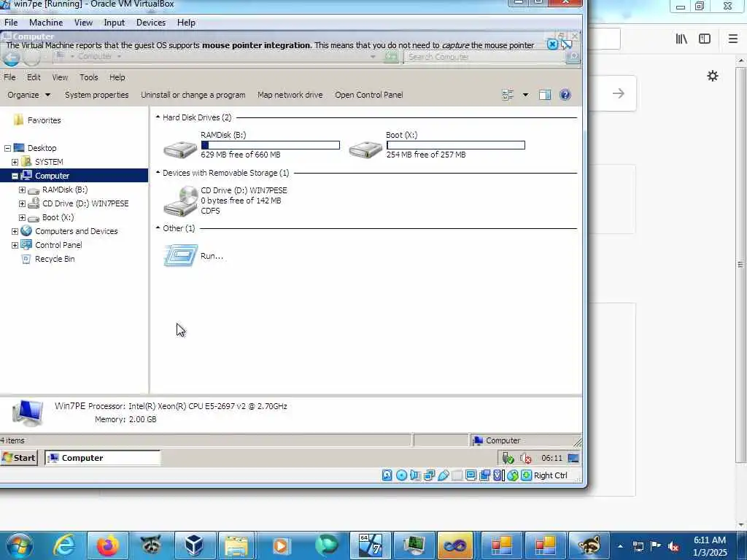Click the explorer Help question mark icon
The height and width of the screenshot is (560, 747).
(x=565, y=95)
